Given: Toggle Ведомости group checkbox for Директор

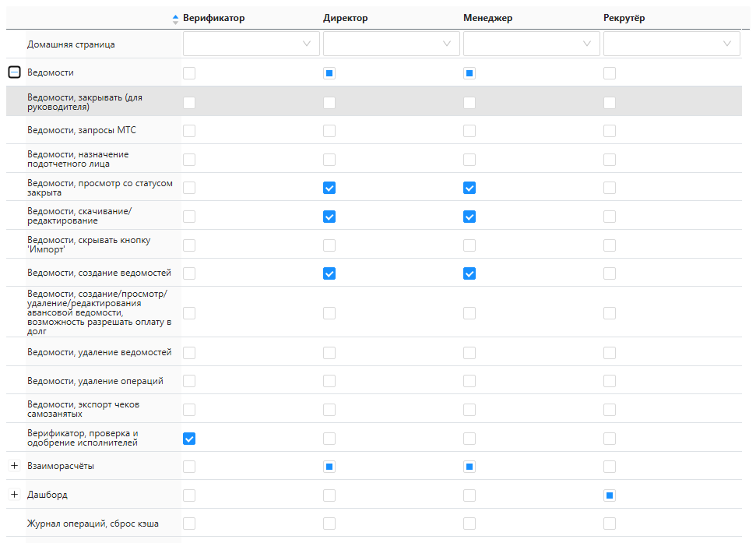Looking at the screenshot, I should 329,73.
